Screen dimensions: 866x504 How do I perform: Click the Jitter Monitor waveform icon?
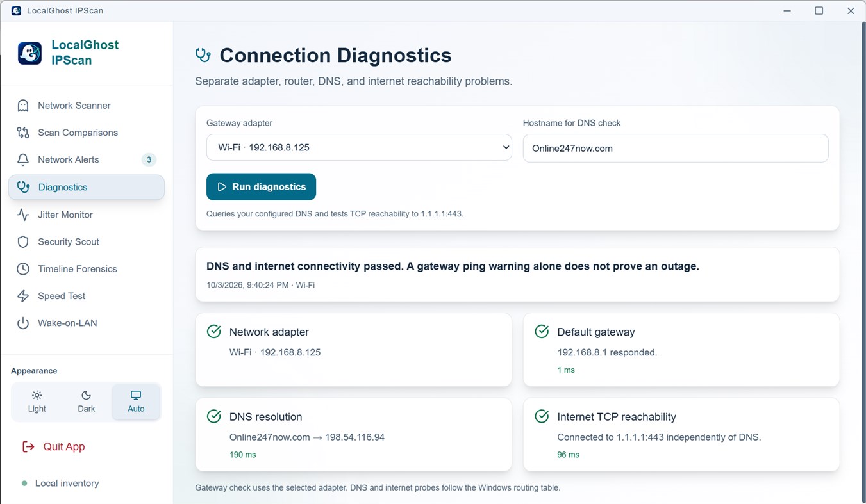tap(23, 215)
